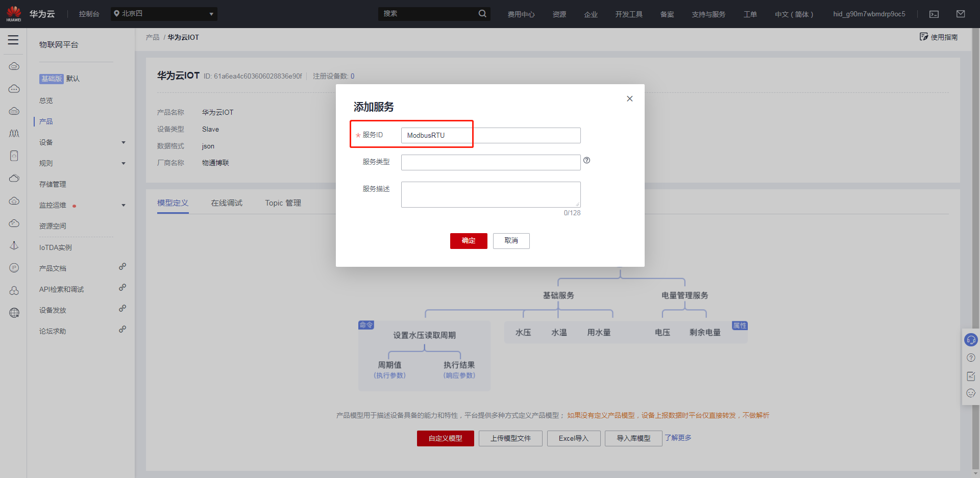Switch to the 在线调试 tab
The width and height of the screenshot is (980, 478).
coord(227,203)
